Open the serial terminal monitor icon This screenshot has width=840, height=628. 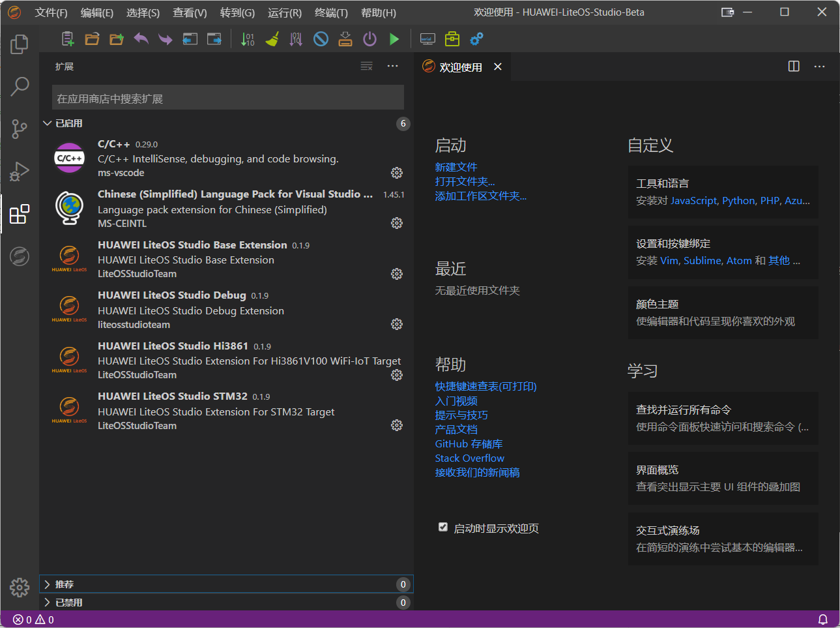(427, 39)
